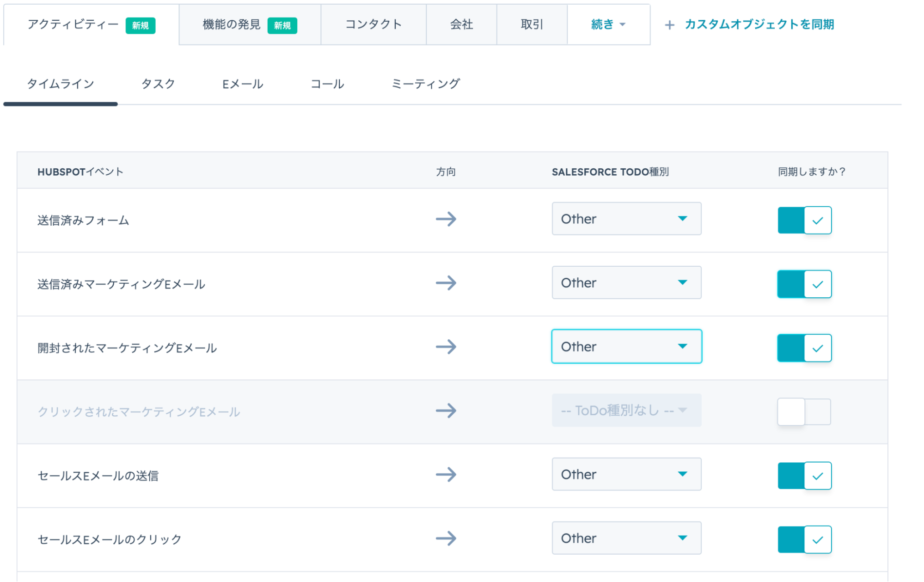
Task: Click the arrow icon in 送信済みマーケティングEメール row
Action: [446, 283]
